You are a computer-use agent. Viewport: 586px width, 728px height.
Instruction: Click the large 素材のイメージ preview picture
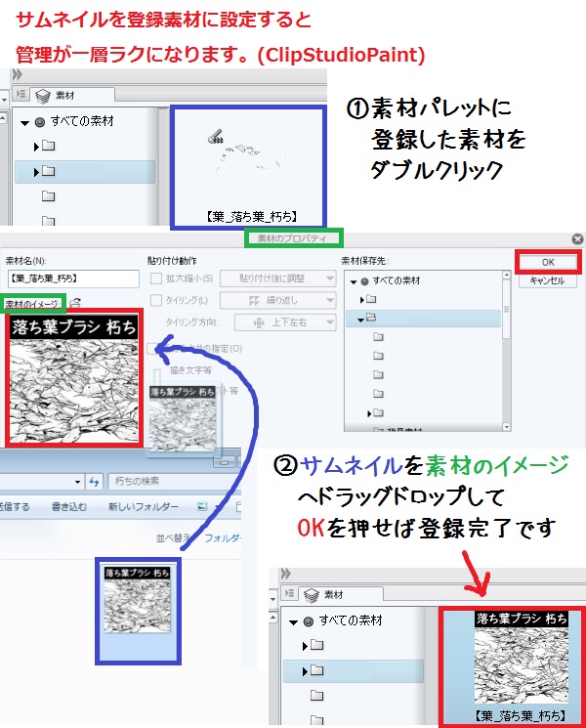74,379
